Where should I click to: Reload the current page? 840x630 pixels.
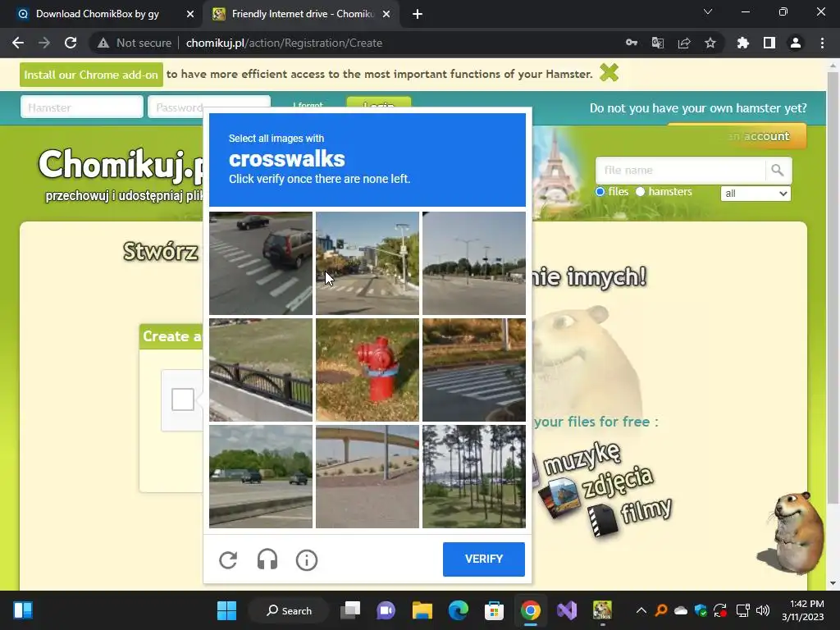point(71,43)
